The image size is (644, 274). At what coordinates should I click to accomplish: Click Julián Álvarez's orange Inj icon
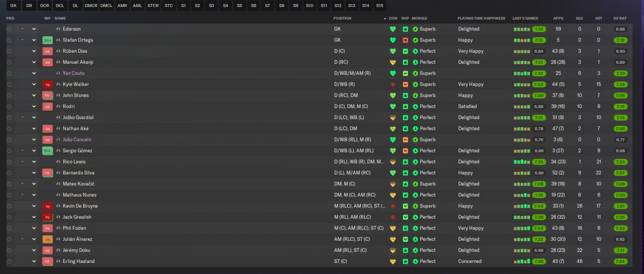click(x=47, y=239)
